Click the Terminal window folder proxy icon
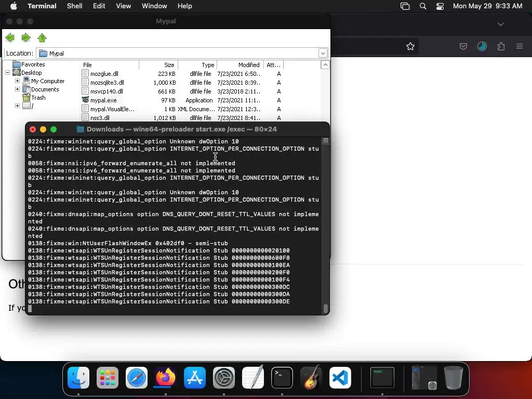This screenshot has height=399, width=532. [x=80, y=129]
